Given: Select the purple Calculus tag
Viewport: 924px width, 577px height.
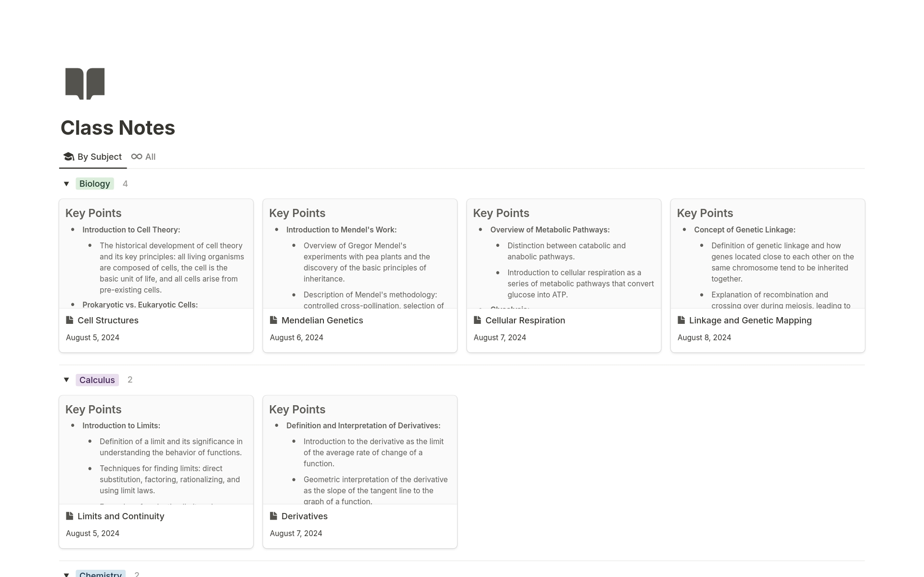Looking at the screenshot, I should [x=97, y=380].
